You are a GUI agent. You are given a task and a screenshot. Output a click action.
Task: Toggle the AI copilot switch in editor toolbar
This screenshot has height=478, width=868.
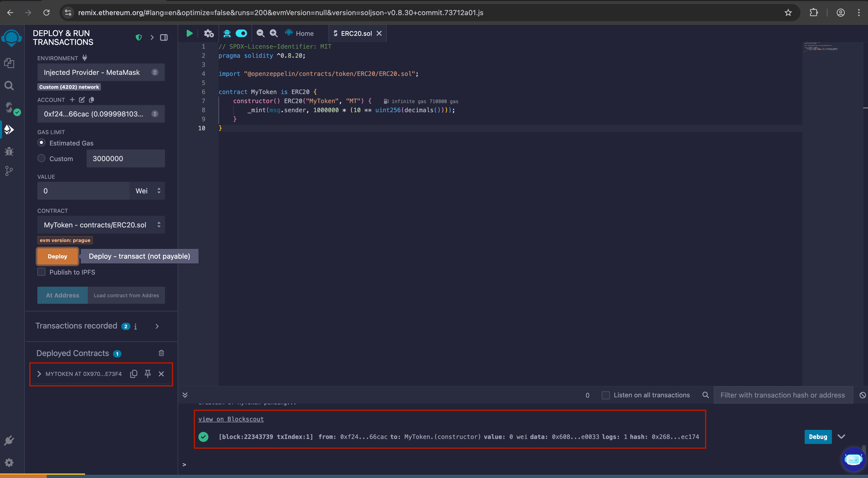coord(241,33)
